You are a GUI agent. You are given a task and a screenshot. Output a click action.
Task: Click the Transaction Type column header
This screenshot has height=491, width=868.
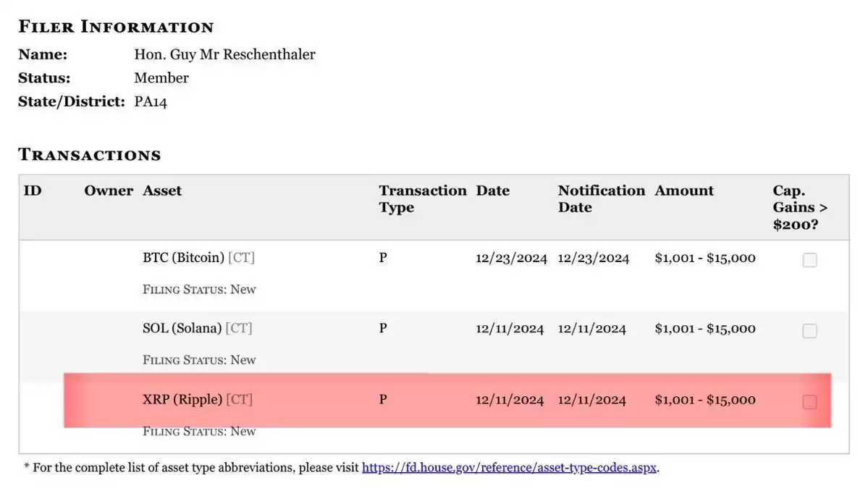[x=422, y=198]
